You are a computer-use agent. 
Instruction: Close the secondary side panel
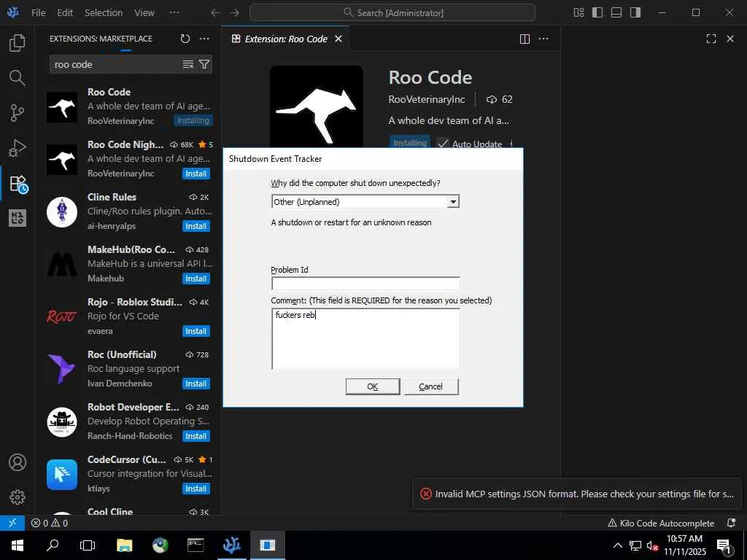[x=730, y=39]
